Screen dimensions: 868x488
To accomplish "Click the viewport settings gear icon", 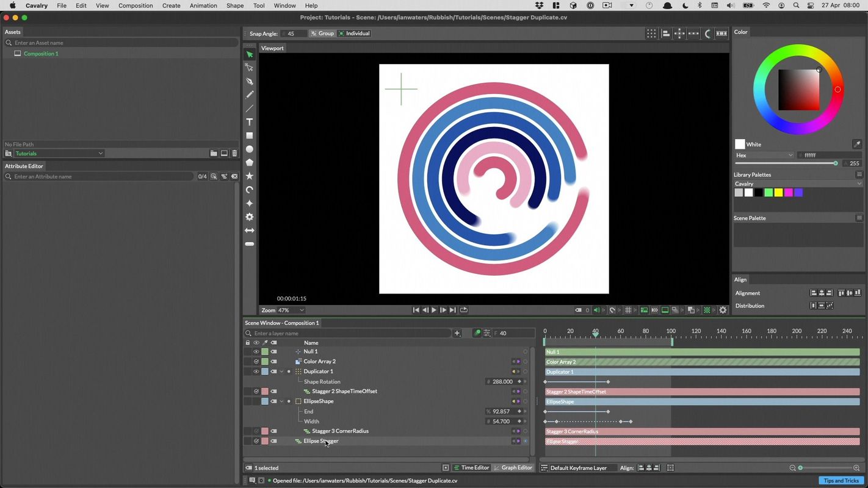I will click(x=723, y=310).
